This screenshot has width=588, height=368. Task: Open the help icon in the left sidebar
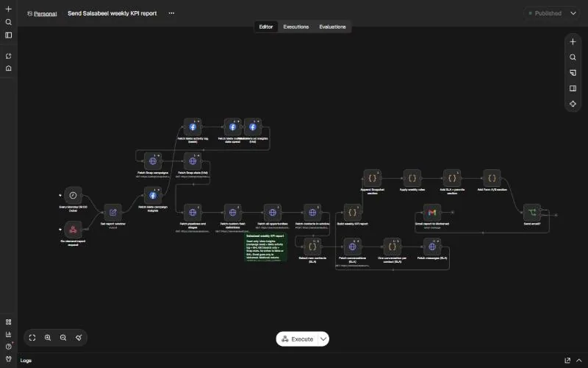(8, 347)
